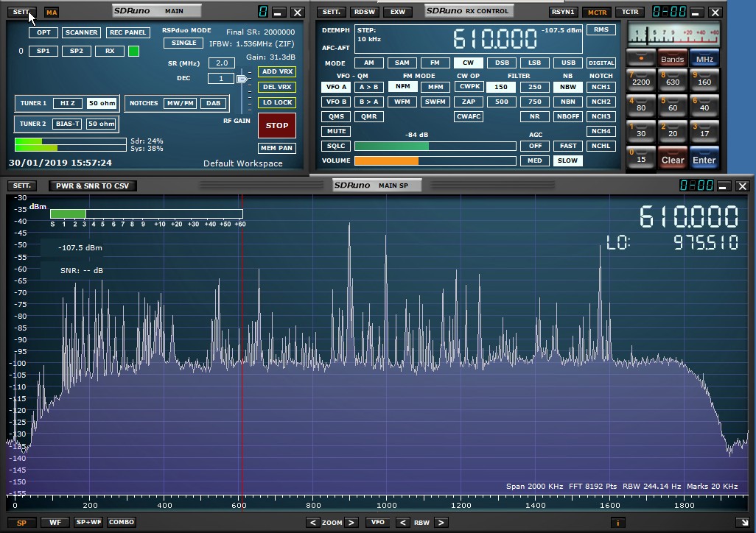Click the SQLC squelch level bar

[x=435, y=146]
